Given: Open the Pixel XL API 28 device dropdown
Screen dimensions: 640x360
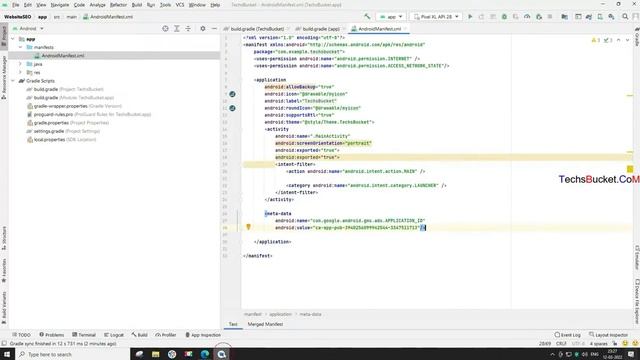Looking at the screenshot, I should [436, 17].
